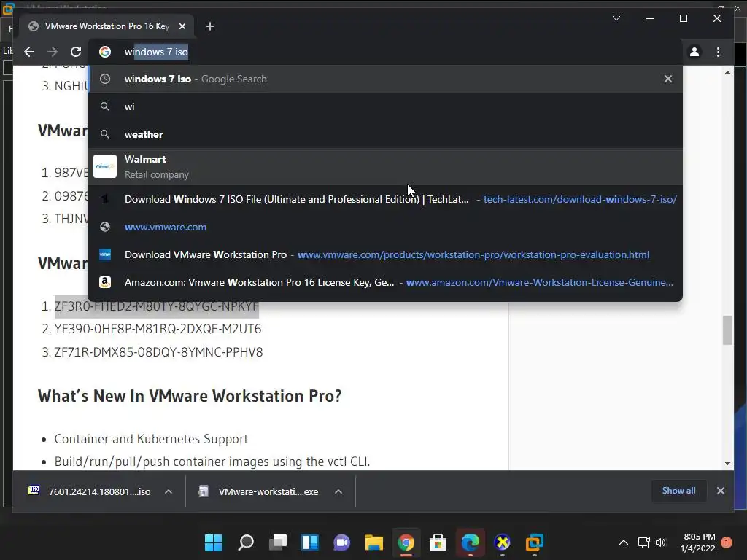This screenshot has height=560, width=747.
Task: Close the VMware Workstation Pro 16 Key tab
Action: [182, 26]
